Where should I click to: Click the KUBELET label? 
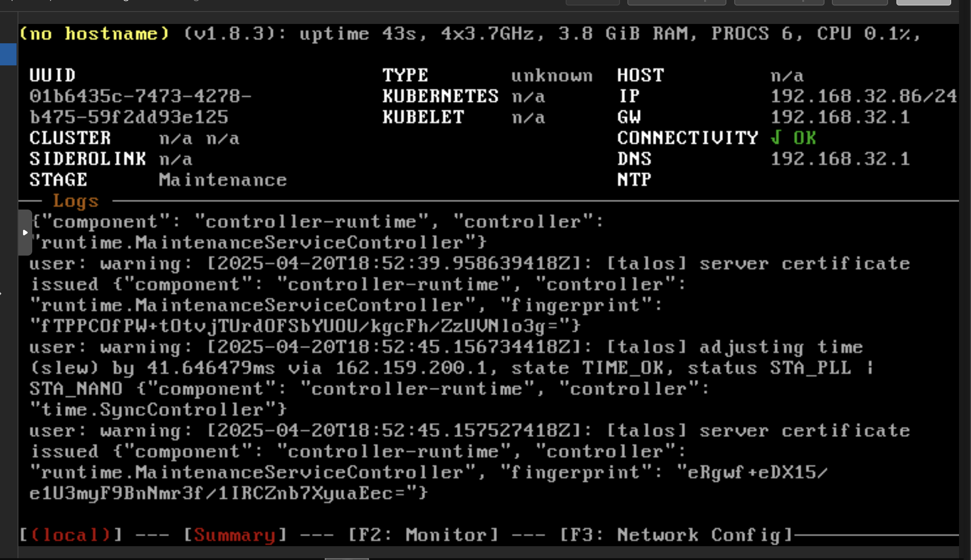[423, 117]
